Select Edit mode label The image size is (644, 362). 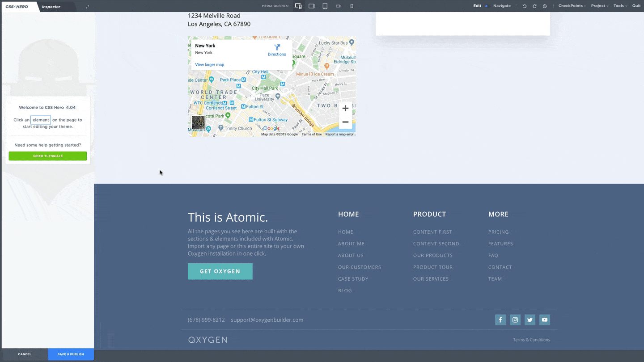pos(477,6)
